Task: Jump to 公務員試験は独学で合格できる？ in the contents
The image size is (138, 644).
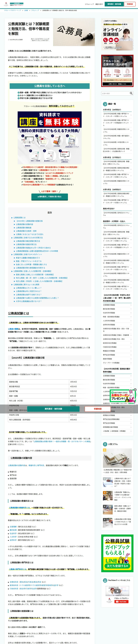Action: pos(29,295)
